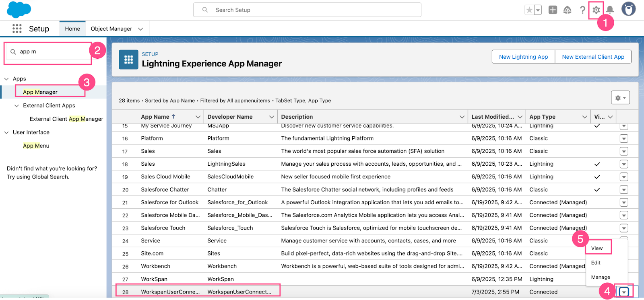Click the Search Setup field
Image resolution: width=644 pixels, height=300 pixels.
307,10
